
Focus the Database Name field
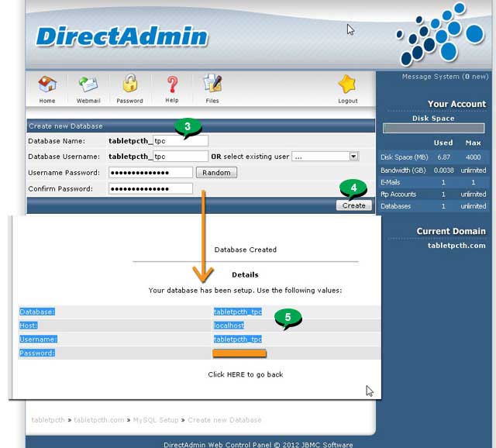pos(181,141)
